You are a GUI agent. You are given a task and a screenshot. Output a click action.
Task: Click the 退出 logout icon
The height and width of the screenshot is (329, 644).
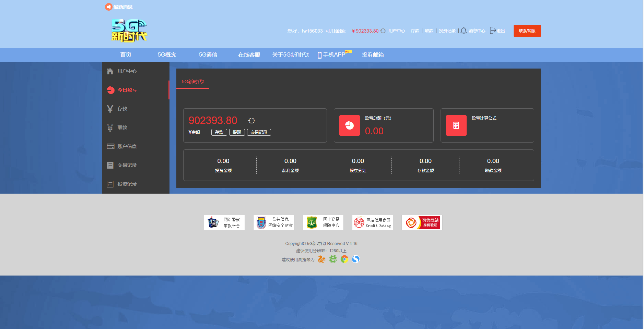pos(493,31)
